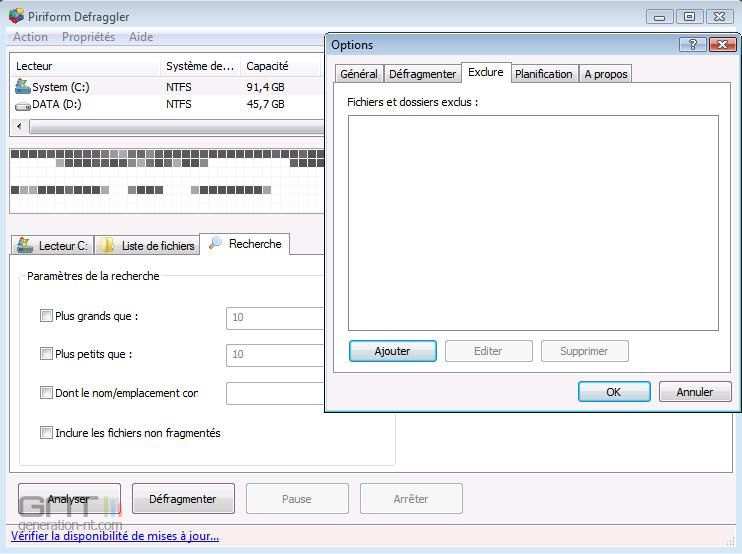Select the System (C:) drive row
Image resolution: width=742 pixels, height=554 pixels.
coord(168,87)
